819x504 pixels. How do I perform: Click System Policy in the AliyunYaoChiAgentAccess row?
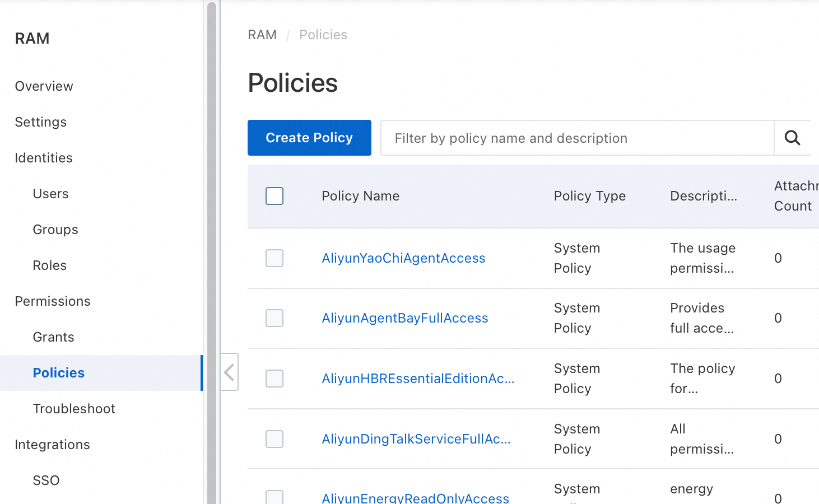(577, 258)
